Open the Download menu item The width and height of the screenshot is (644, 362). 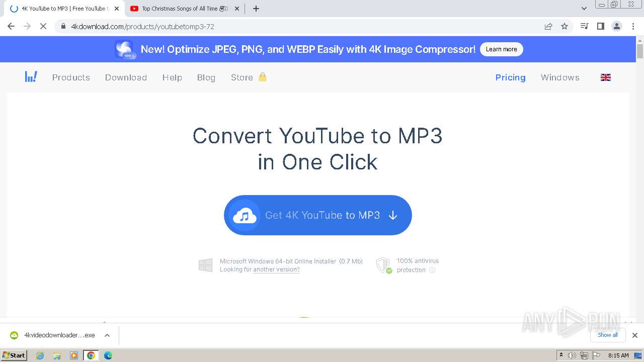point(126,77)
